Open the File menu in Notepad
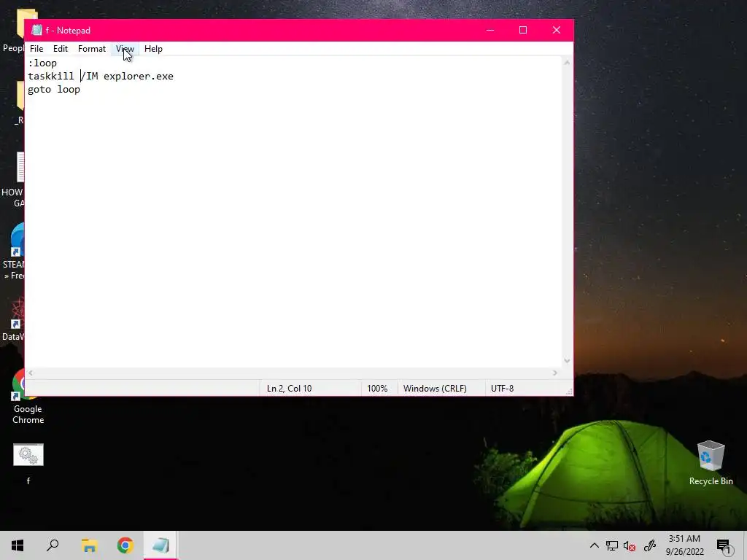This screenshot has height=560, width=747. 36,49
